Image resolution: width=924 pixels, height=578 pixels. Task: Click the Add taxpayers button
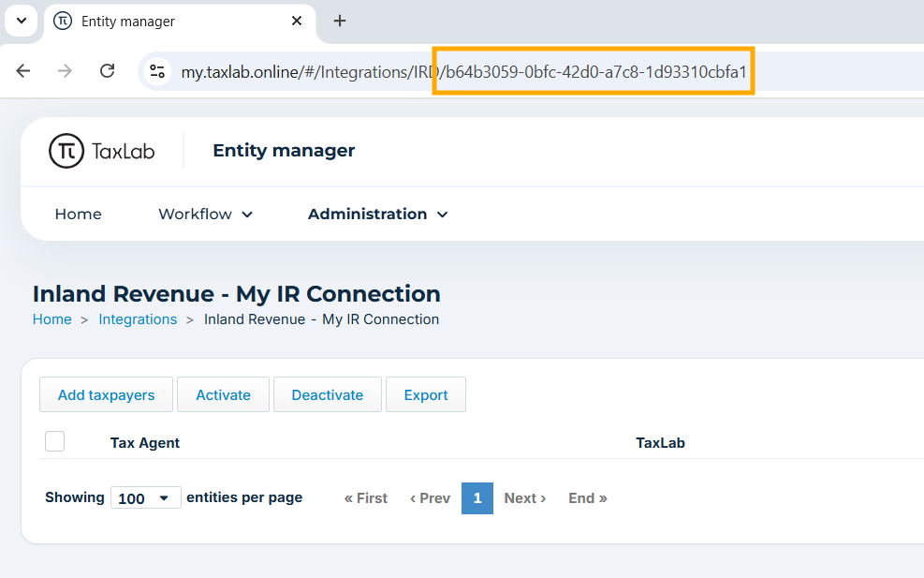pos(106,394)
